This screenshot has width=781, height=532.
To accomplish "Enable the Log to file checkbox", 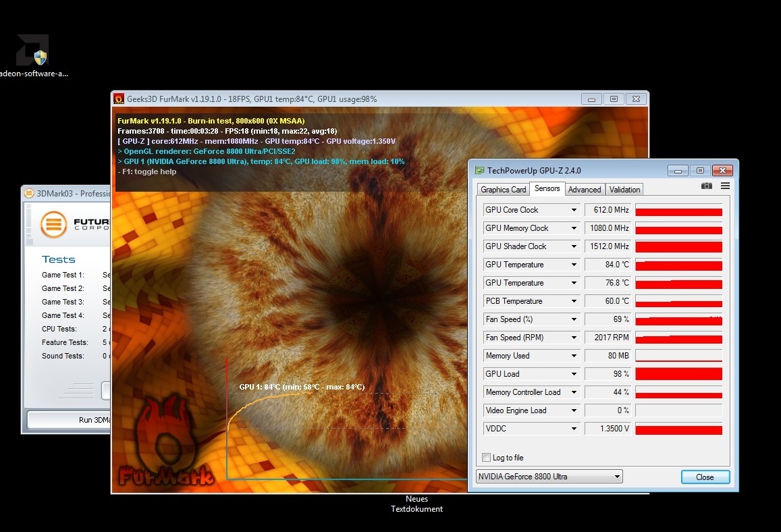I will point(487,458).
